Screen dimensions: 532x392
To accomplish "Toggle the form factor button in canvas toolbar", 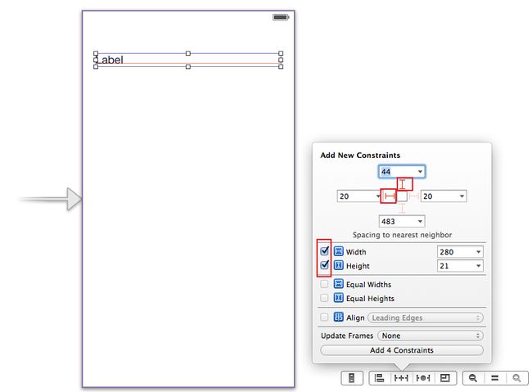I will (x=352, y=378).
